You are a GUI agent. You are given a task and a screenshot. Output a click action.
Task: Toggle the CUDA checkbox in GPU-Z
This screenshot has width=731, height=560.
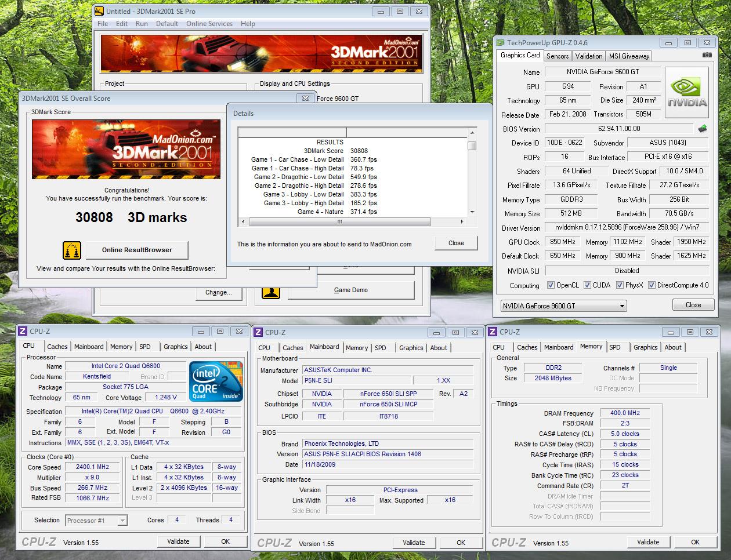coord(587,285)
